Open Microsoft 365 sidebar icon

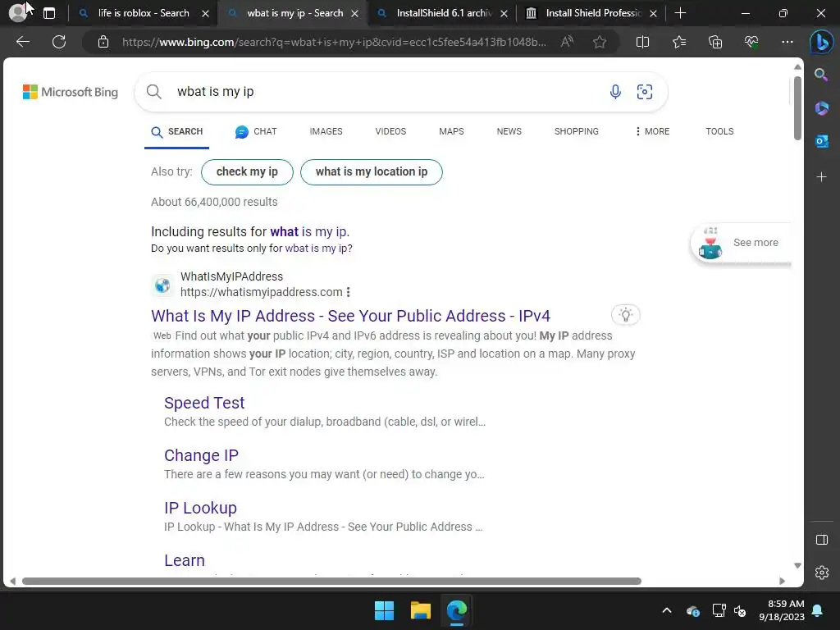[821, 108]
